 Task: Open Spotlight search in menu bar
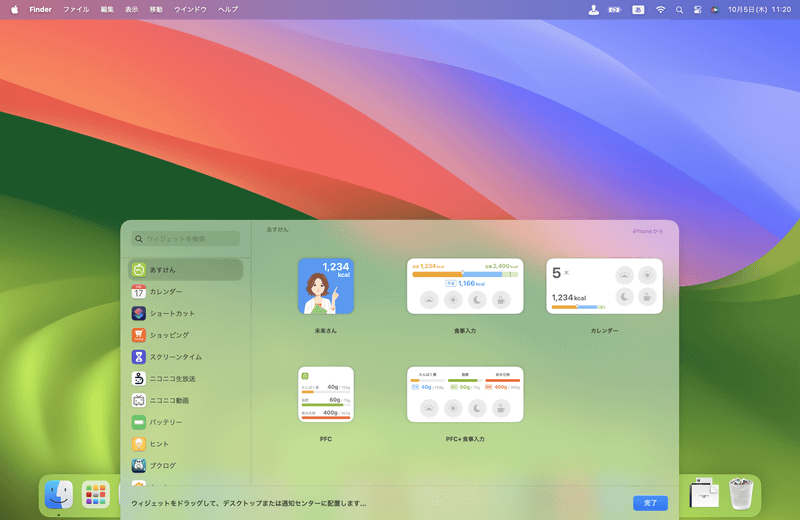click(679, 9)
